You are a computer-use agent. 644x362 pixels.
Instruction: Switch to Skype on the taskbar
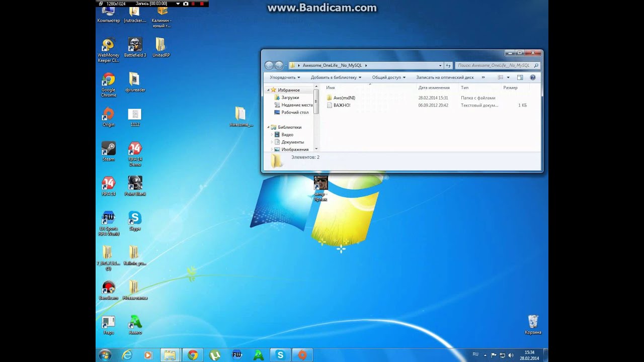(x=280, y=355)
